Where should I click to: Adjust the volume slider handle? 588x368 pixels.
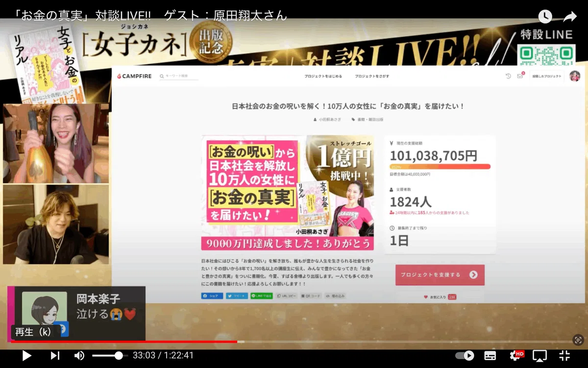click(x=119, y=355)
